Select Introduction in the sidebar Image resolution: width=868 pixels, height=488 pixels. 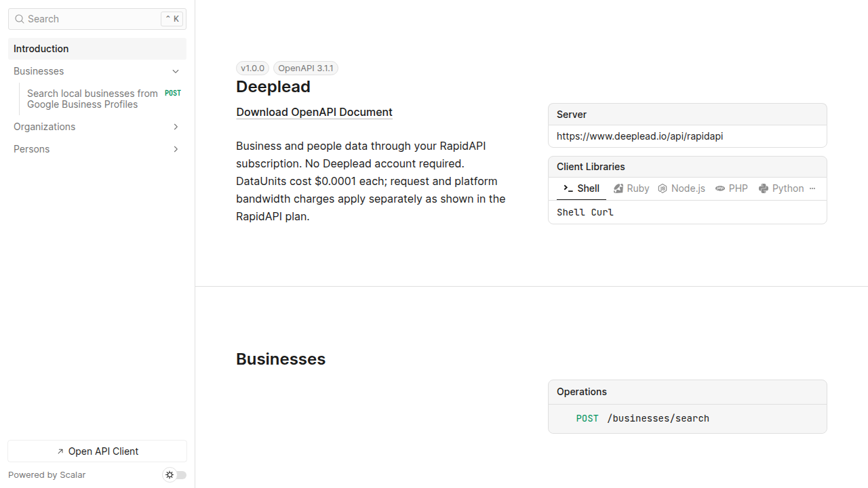(97, 49)
